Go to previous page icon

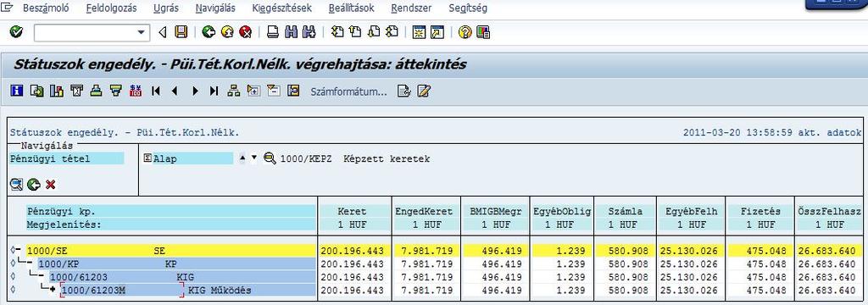pos(355,33)
